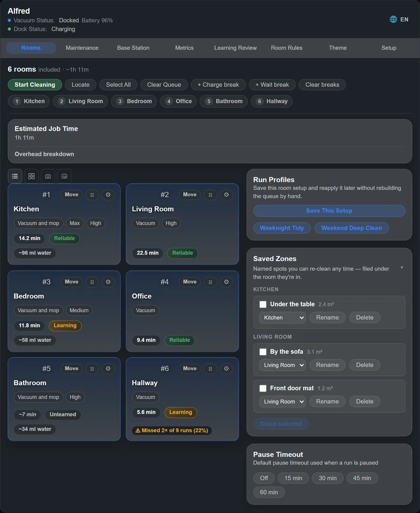Open Bedroom card settings gear
The image size is (420, 513).
click(x=108, y=282)
